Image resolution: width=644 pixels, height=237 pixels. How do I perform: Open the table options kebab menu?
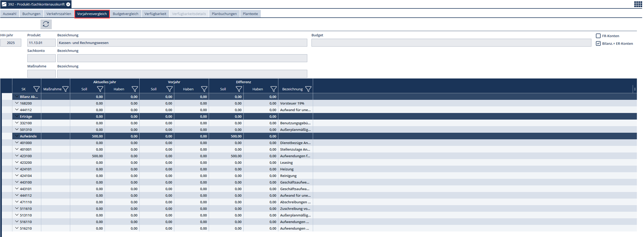click(635, 89)
